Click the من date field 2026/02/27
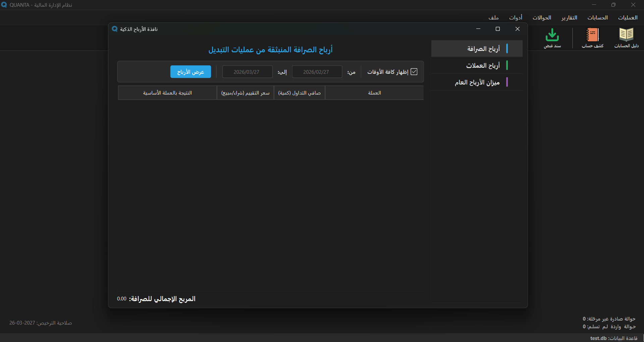 pyautogui.click(x=317, y=72)
